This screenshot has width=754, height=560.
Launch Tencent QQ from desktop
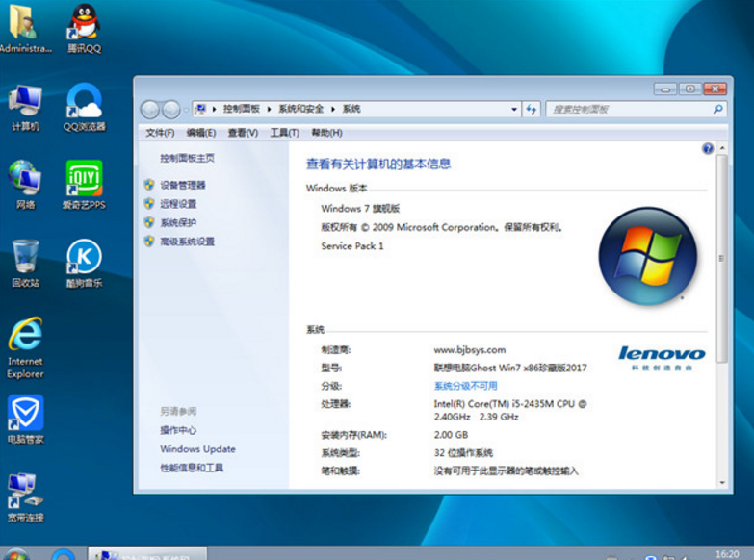84,27
